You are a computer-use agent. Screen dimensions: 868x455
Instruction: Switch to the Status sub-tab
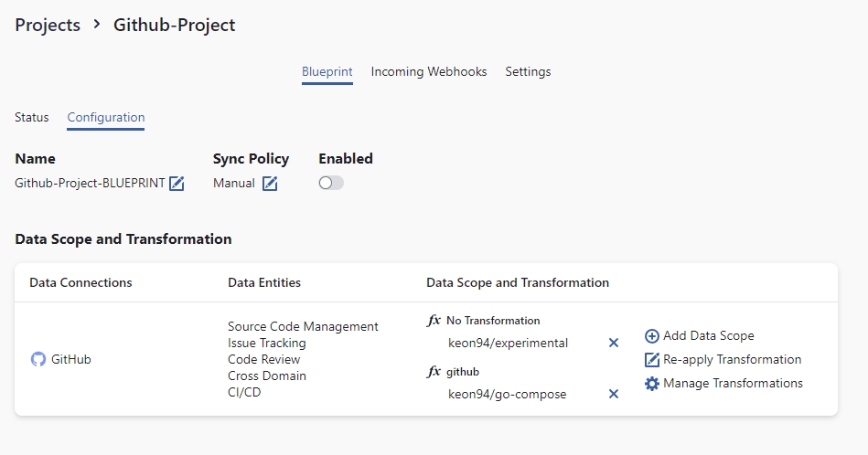pyautogui.click(x=32, y=117)
